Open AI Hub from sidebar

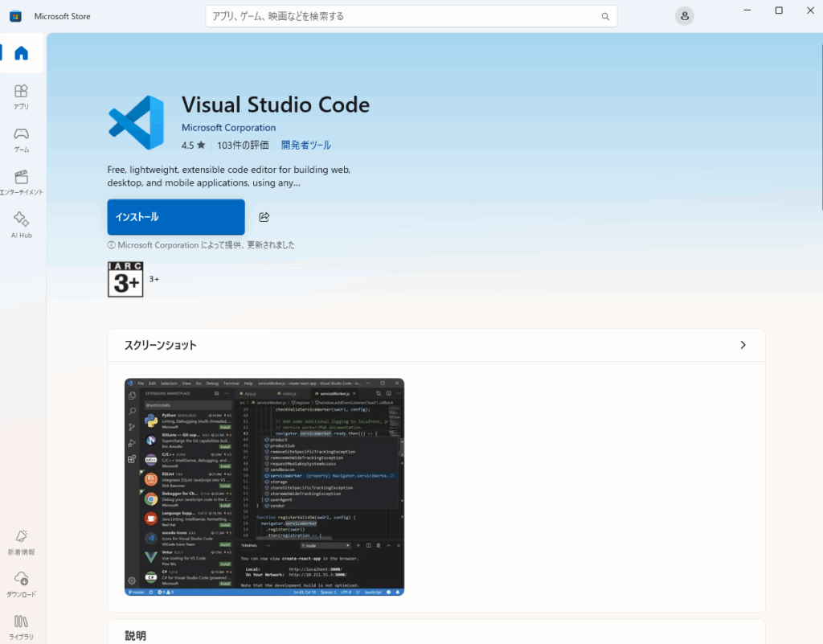tap(22, 225)
